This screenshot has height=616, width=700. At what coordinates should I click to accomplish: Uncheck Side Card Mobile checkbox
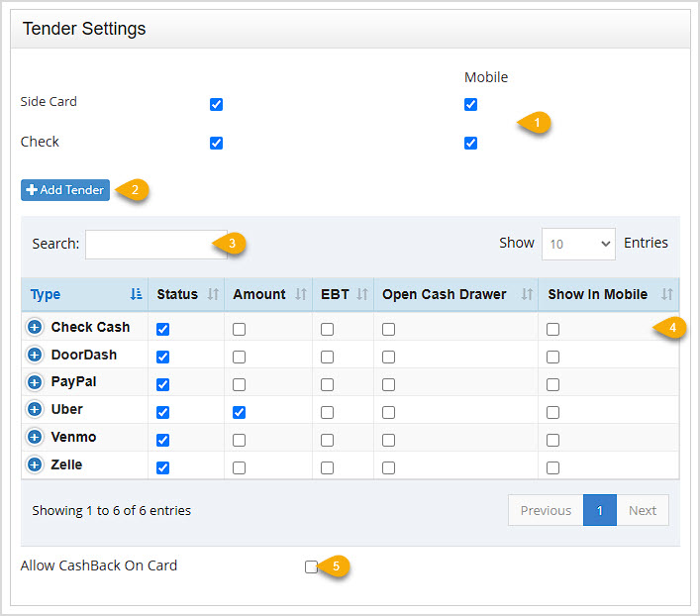(470, 105)
